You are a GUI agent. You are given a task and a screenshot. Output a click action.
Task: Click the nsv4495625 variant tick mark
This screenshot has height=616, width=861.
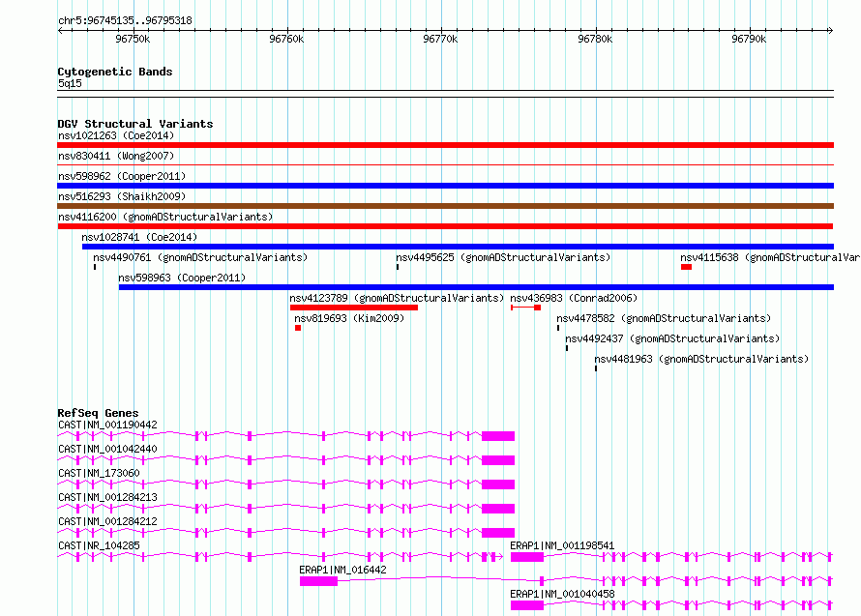click(398, 267)
